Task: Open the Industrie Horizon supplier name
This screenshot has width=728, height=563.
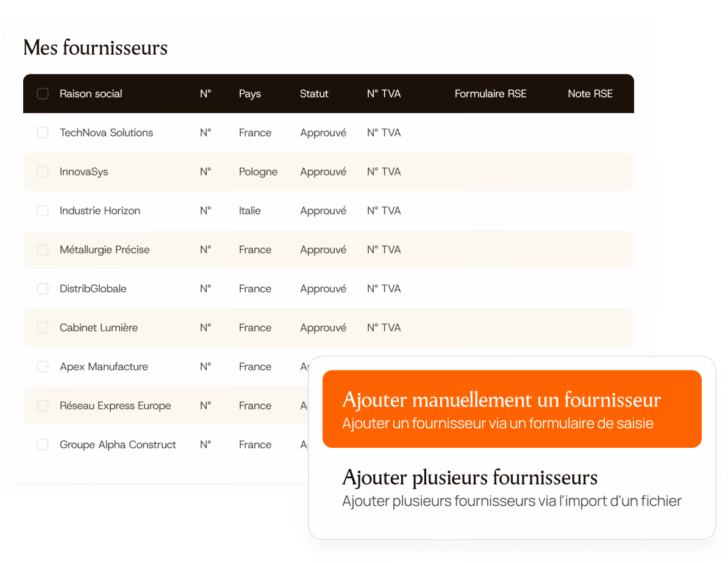Action: pos(100,211)
